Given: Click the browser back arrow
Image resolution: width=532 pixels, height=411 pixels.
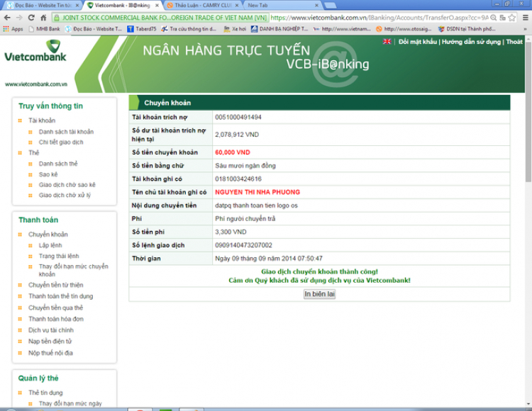Looking at the screenshot, I should tap(7, 18).
